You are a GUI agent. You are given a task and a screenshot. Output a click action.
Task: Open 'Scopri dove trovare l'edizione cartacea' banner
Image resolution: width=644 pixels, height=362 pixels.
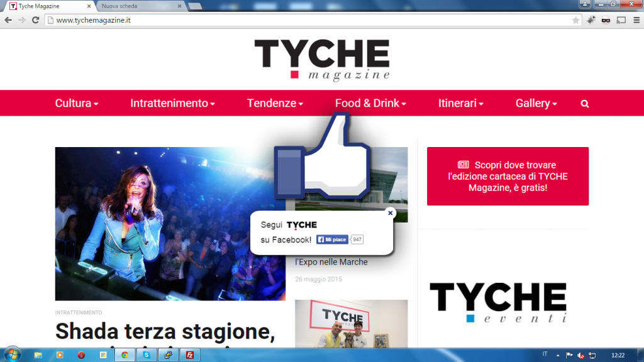pos(508,176)
